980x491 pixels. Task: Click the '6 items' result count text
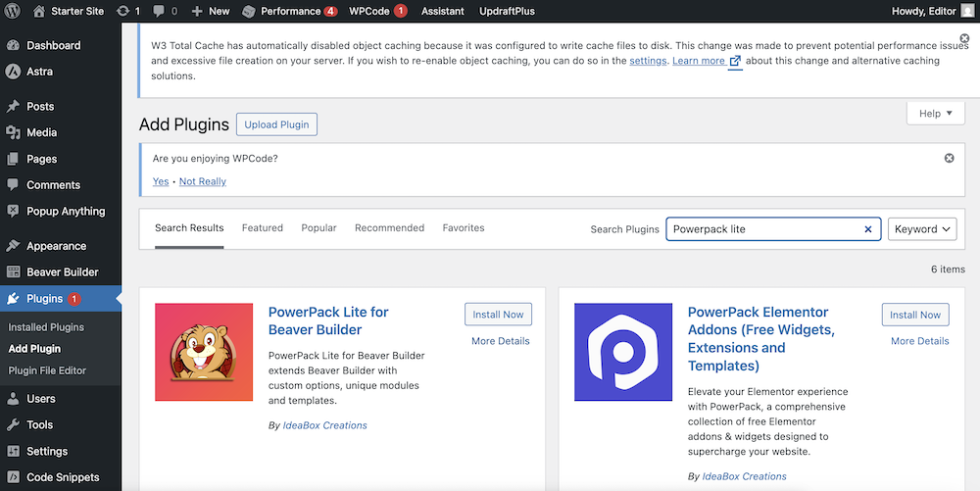(x=948, y=270)
